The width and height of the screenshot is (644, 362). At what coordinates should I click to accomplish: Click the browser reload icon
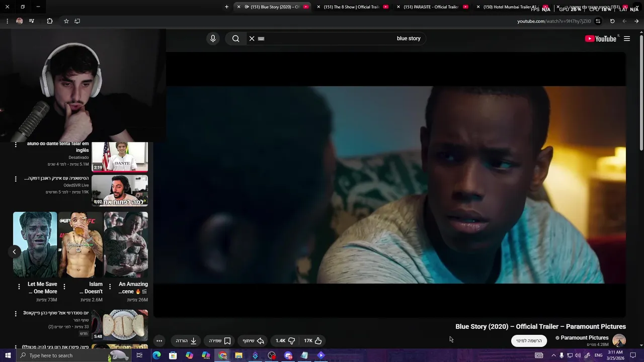(612, 21)
